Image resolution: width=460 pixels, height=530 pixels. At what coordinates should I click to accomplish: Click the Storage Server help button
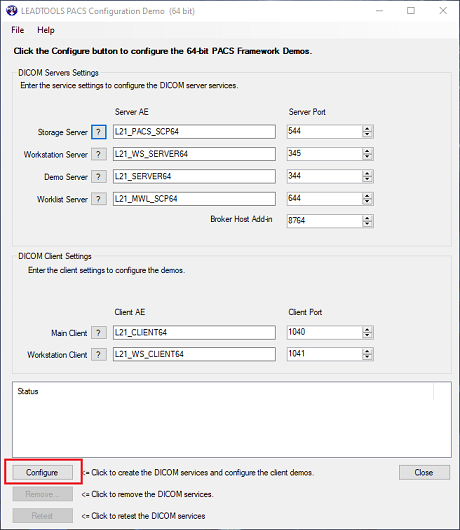99,132
